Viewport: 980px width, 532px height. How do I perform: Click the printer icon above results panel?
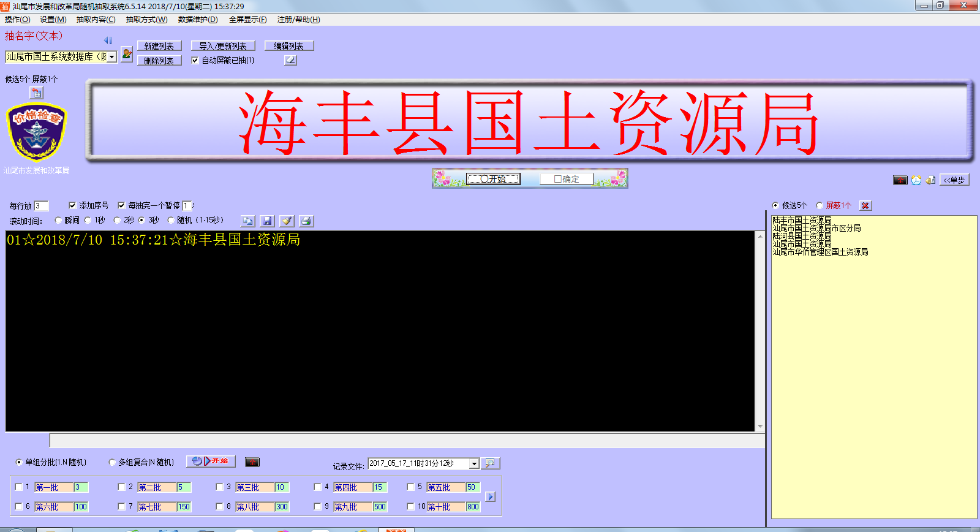(306, 221)
